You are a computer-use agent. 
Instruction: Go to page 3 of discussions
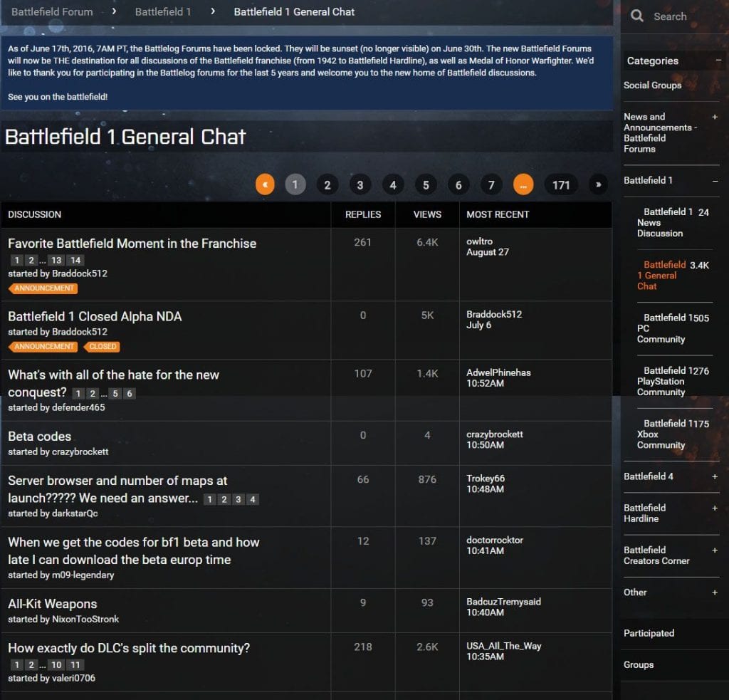(360, 184)
